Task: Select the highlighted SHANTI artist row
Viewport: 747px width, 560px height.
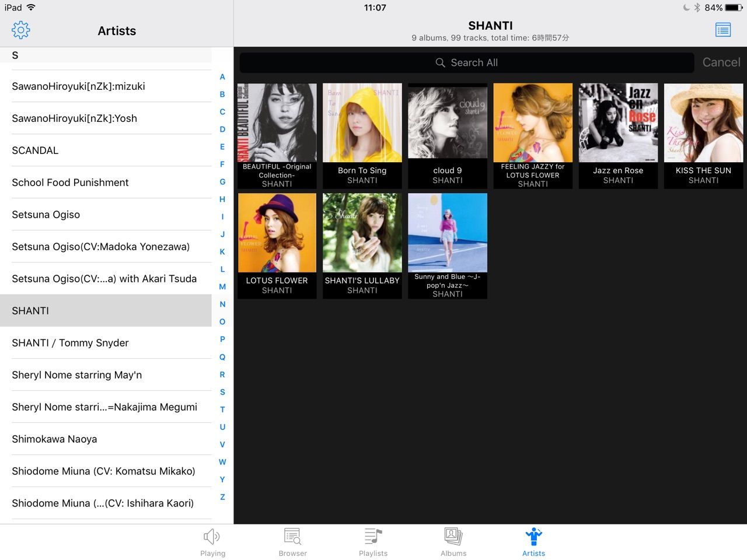Action: coord(106,311)
